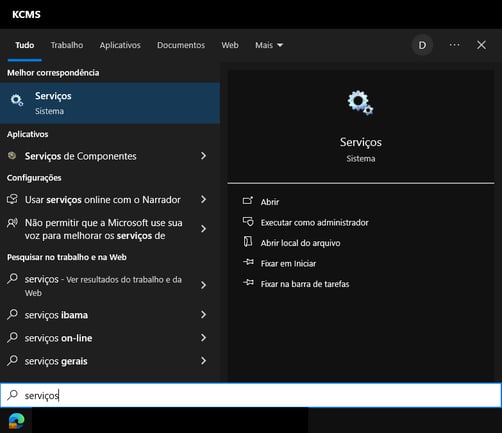Click Abrir in the preview pane
502x433 pixels.
tap(270, 202)
